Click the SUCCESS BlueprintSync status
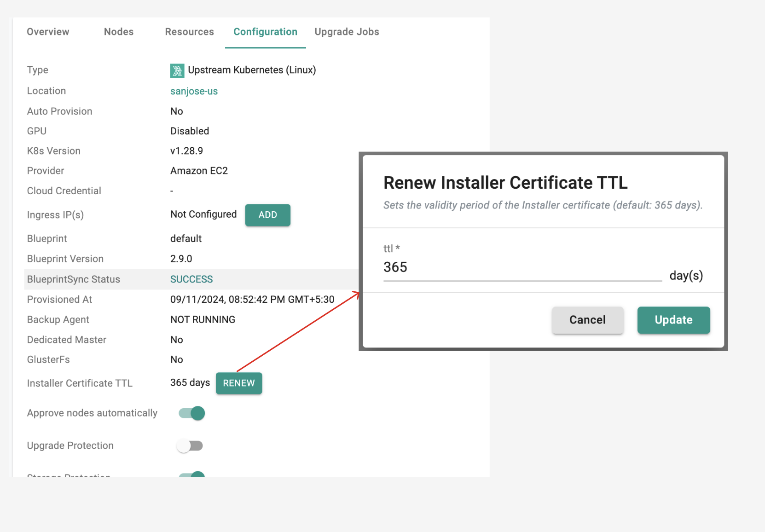The image size is (765, 532). pyautogui.click(x=191, y=279)
